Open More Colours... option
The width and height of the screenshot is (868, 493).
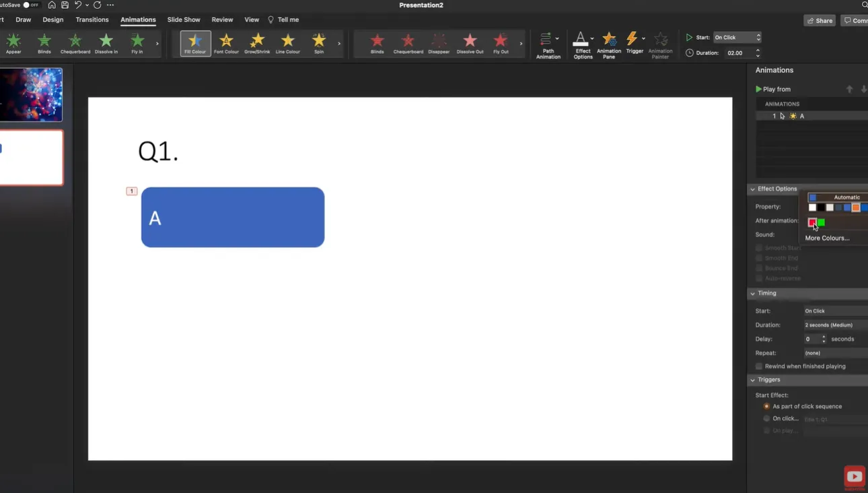click(827, 238)
